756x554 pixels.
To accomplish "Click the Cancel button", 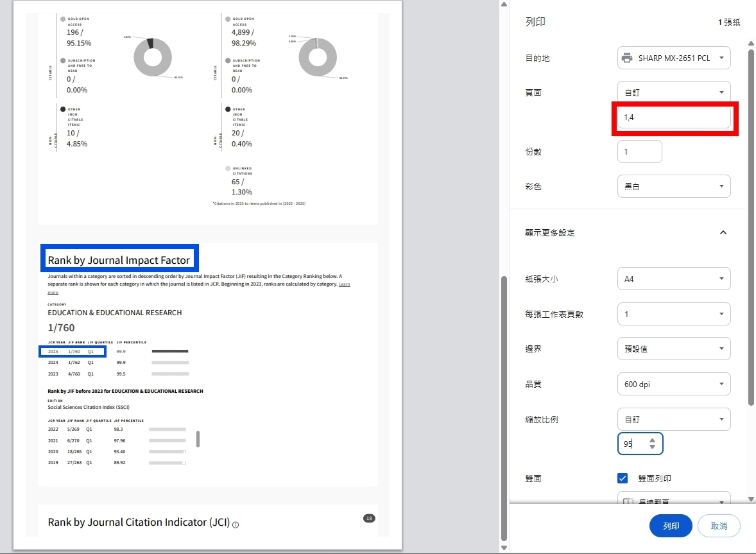I will click(719, 526).
